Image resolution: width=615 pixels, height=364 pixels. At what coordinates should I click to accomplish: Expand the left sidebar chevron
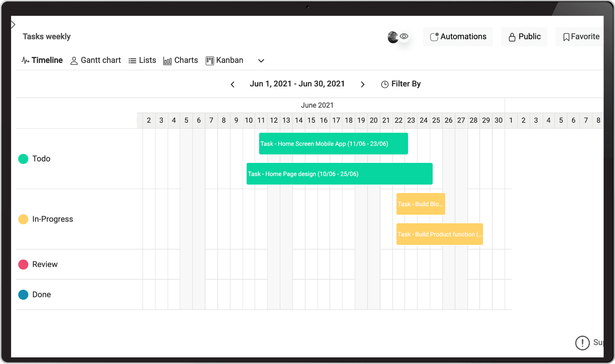tap(13, 25)
